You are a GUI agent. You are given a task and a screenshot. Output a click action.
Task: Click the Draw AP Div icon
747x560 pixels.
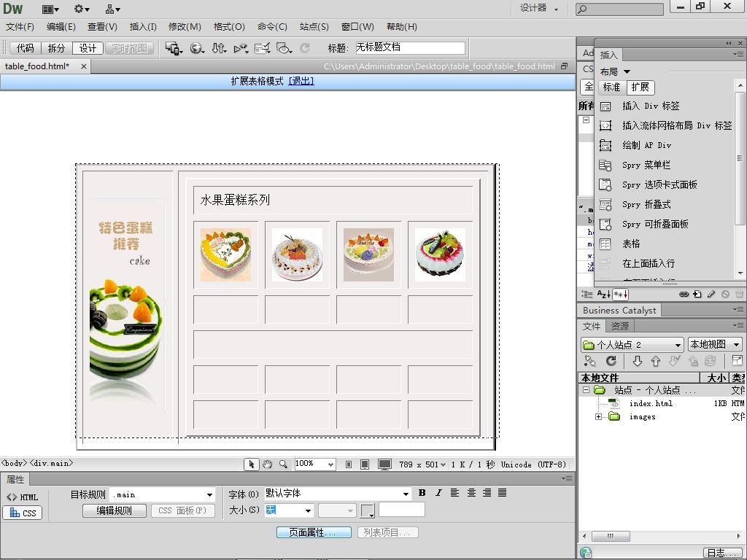[x=605, y=145]
